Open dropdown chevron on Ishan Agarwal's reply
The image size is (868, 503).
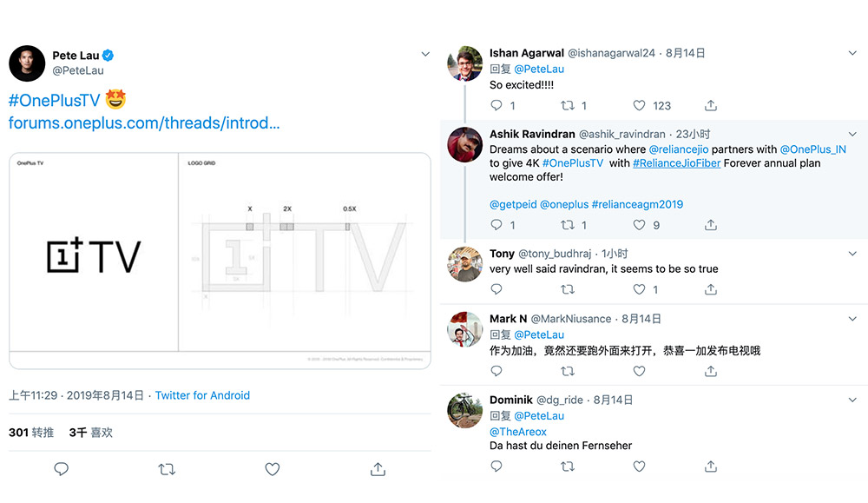[852, 53]
